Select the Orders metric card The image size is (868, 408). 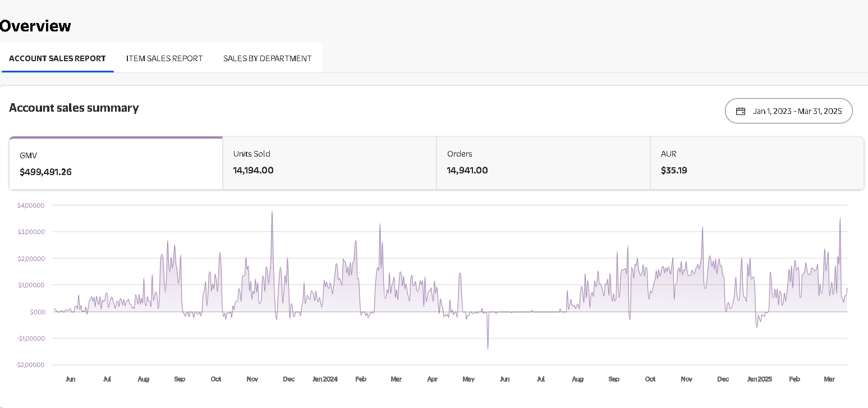pos(543,163)
